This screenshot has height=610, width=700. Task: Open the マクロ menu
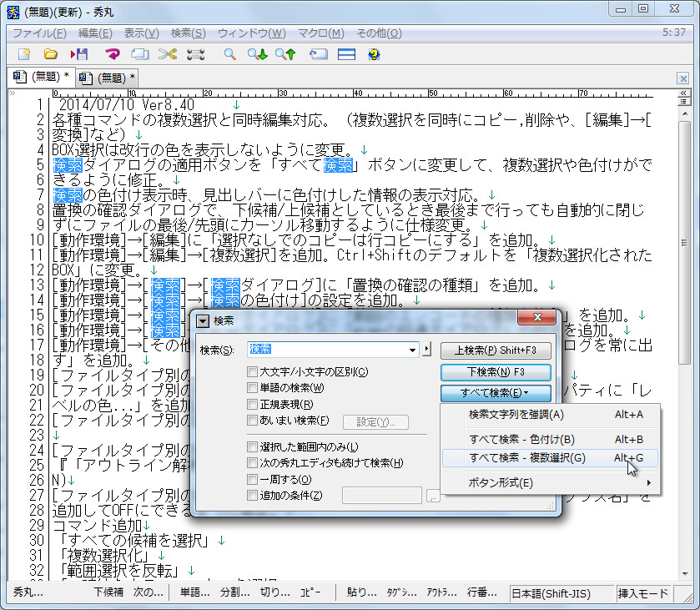point(321,33)
